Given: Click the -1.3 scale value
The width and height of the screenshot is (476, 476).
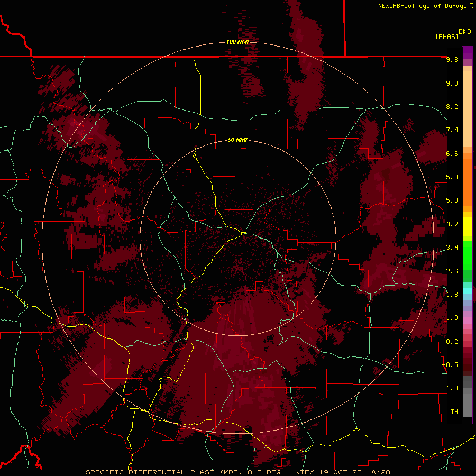Looking at the screenshot, I should (450, 388).
